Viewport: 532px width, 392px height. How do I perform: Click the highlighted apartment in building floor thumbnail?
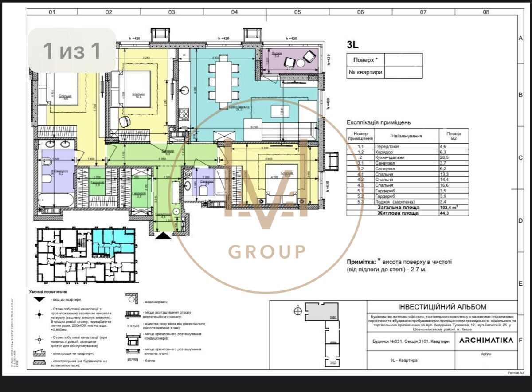(113, 240)
